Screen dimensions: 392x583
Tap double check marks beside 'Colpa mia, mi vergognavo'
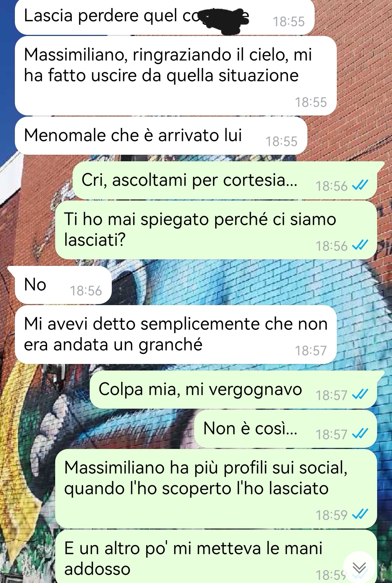pyautogui.click(x=360, y=394)
